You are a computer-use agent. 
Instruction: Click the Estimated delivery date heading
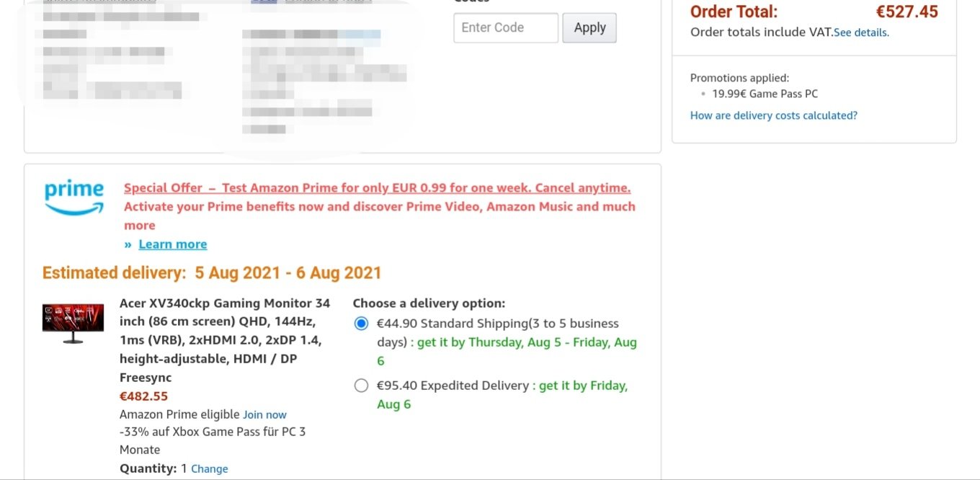[x=212, y=273]
